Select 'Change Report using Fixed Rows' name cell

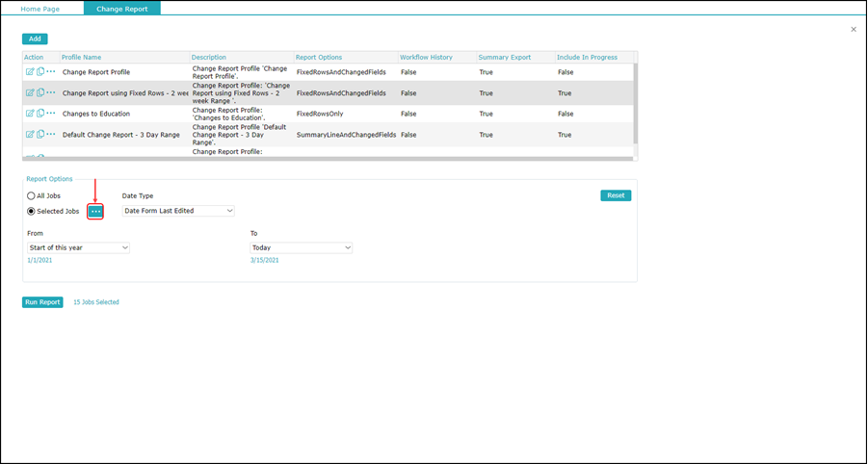coord(125,93)
